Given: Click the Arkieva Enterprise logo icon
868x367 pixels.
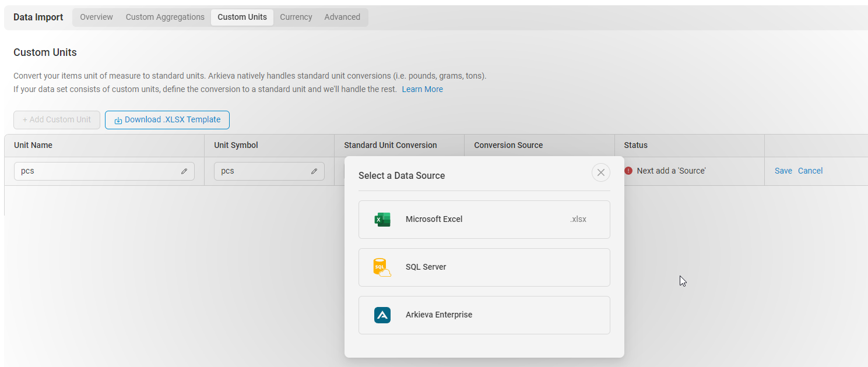Looking at the screenshot, I should pyautogui.click(x=382, y=315).
